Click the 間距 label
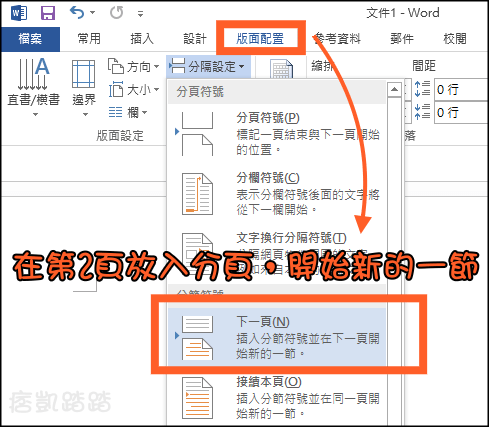The height and width of the screenshot is (427, 489). pyautogui.click(x=424, y=65)
